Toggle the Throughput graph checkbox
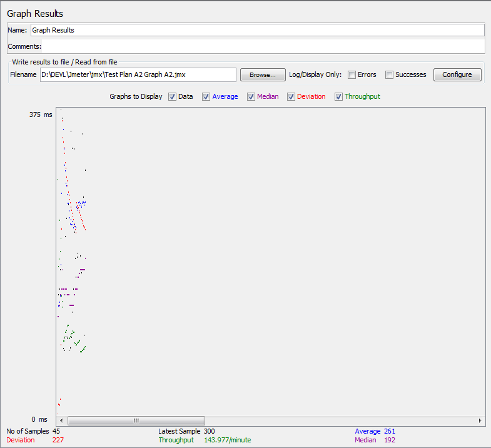This screenshot has width=491, height=448. [x=339, y=97]
